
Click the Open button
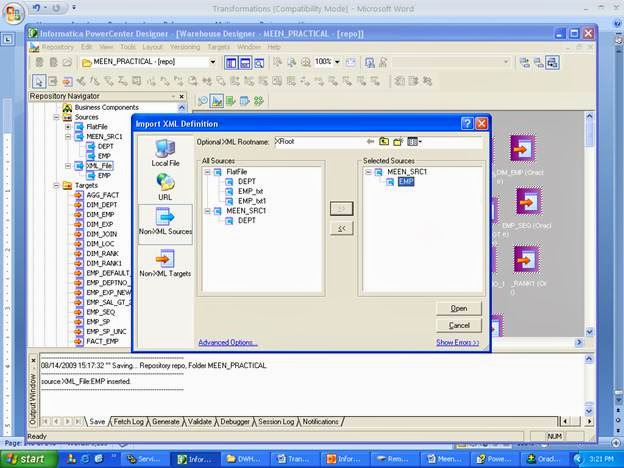[x=459, y=308]
